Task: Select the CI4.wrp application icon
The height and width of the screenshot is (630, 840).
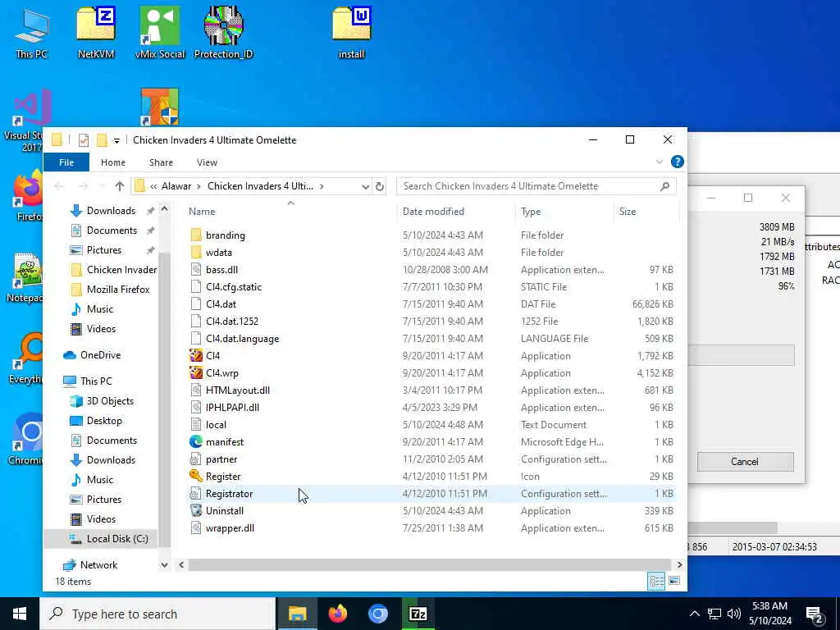Action: [x=196, y=373]
